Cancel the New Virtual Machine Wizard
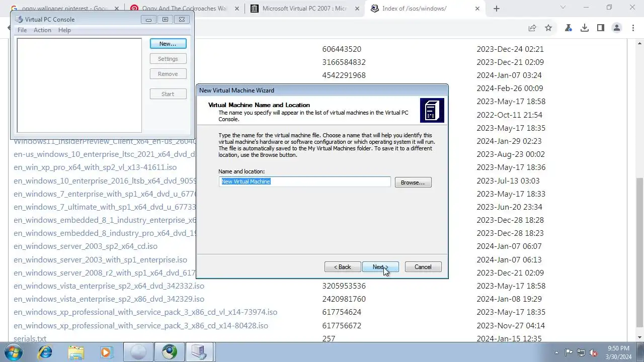Image resolution: width=644 pixels, height=362 pixels. [x=423, y=267]
